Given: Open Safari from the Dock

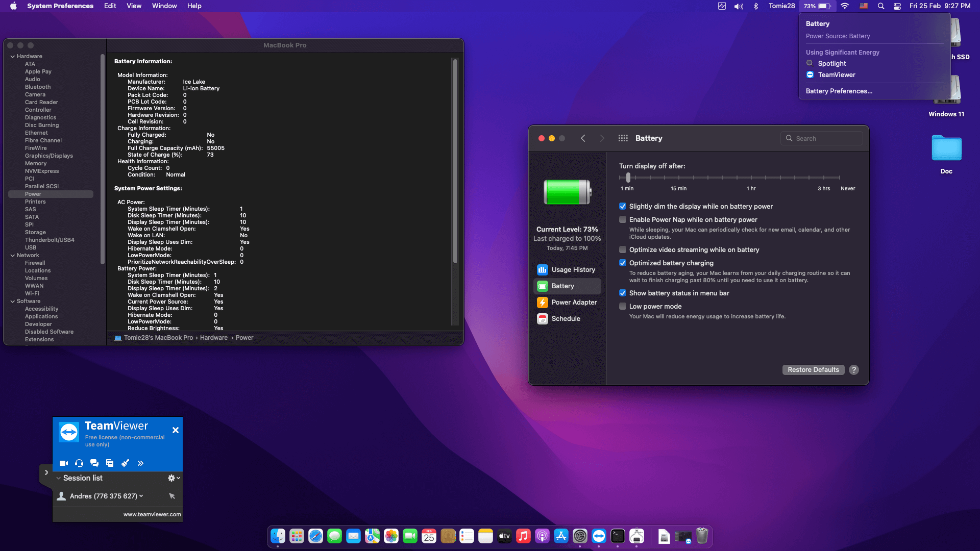Looking at the screenshot, I should coord(315,536).
